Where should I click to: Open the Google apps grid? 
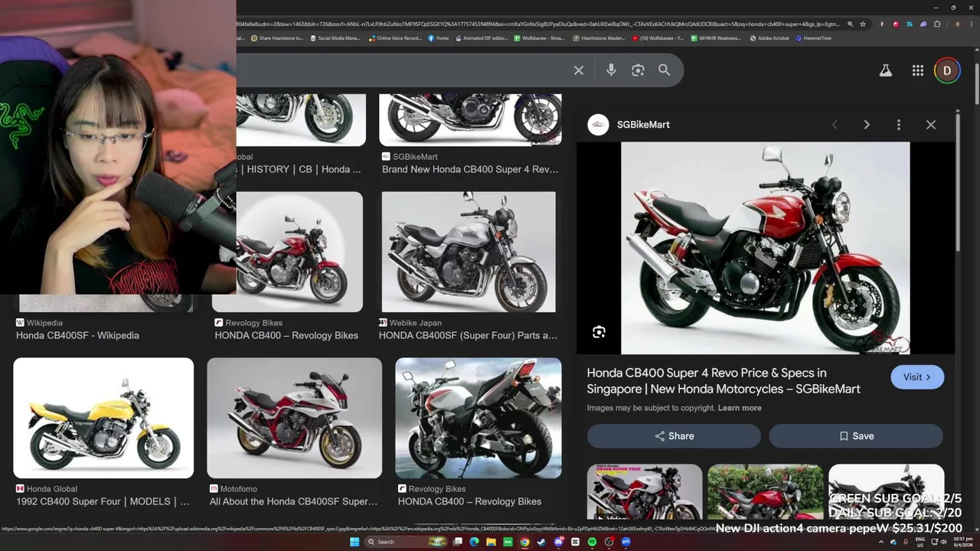(x=918, y=70)
